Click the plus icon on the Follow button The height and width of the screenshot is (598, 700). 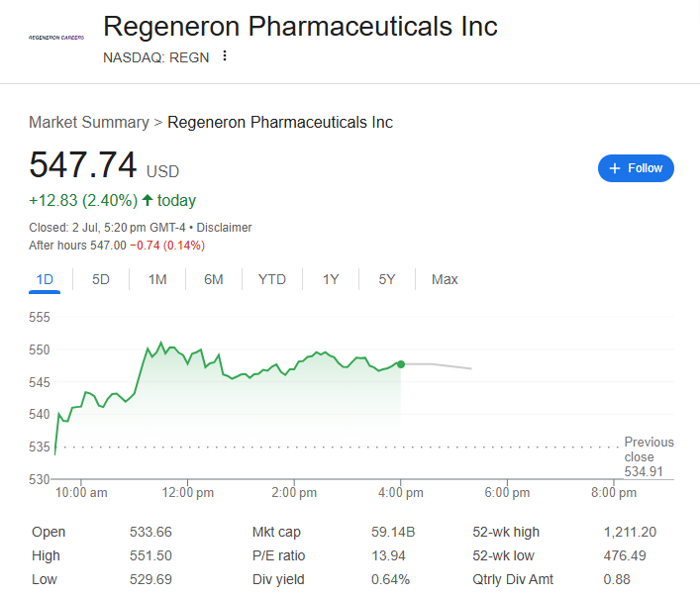coord(615,168)
